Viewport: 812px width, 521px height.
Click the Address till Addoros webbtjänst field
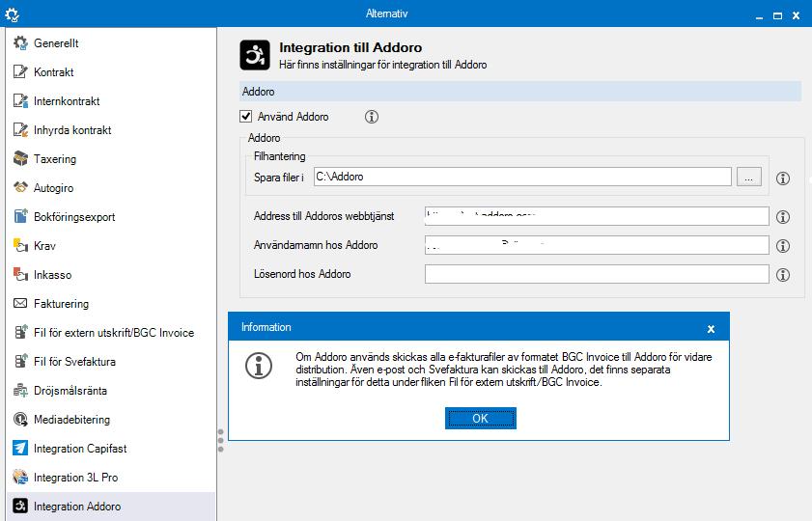pos(597,216)
